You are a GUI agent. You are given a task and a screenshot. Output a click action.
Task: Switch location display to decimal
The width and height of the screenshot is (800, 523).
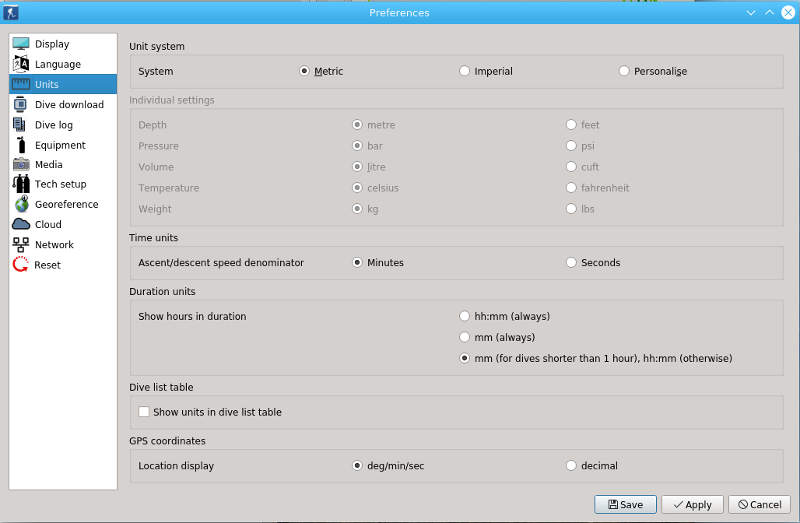click(x=571, y=465)
